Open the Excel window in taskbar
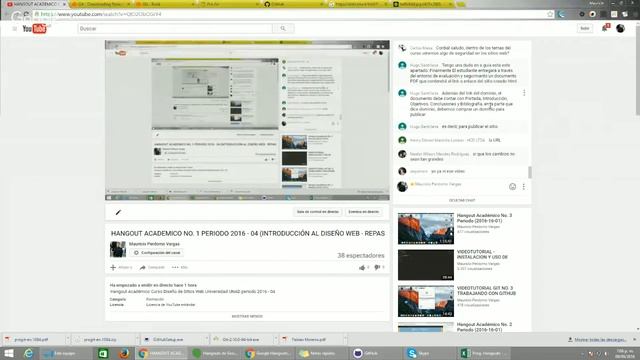This screenshot has width=640, height=360. pos(484,353)
